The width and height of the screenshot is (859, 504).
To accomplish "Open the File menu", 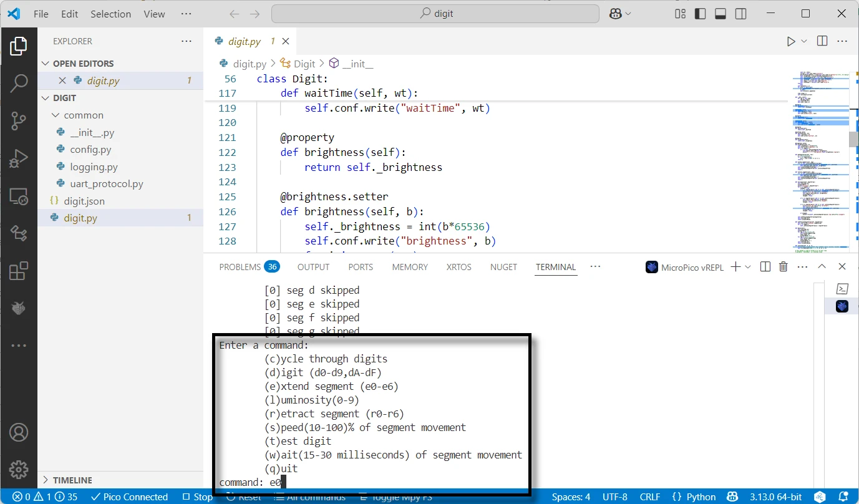I will click(x=41, y=14).
